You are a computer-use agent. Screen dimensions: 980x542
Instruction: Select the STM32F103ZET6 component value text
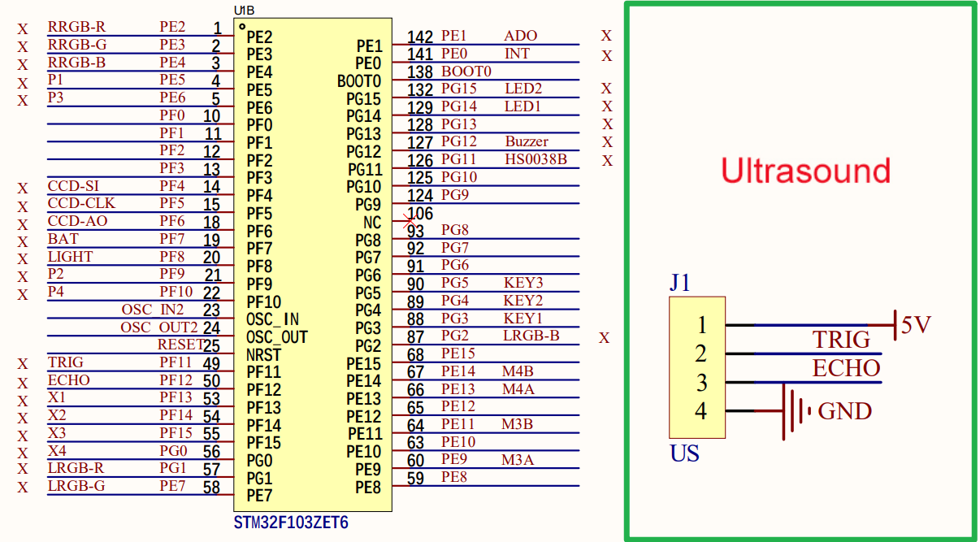coord(291,522)
